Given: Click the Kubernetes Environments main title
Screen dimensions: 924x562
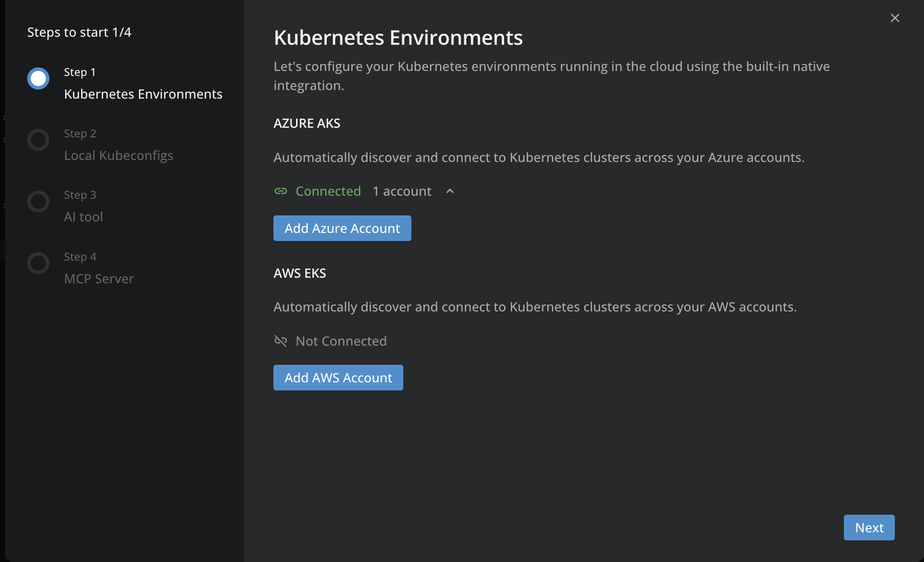Looking at the screenshot, I should coord(398,38).
